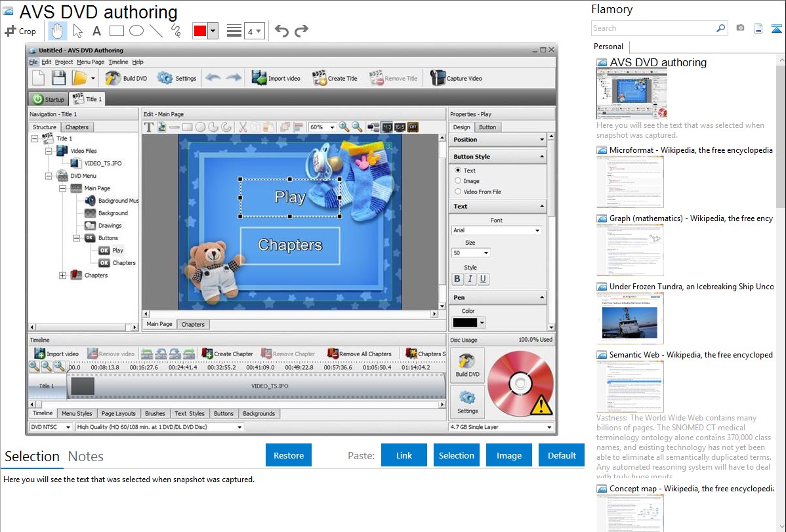Click the large Build DVD disc button
786x532 pixels.
point(467,365)
